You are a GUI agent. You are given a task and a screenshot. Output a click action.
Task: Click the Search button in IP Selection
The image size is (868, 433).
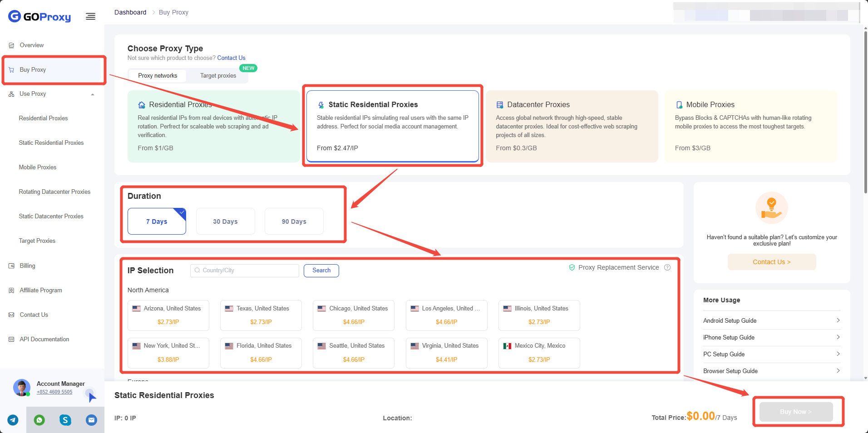(321, 271)
